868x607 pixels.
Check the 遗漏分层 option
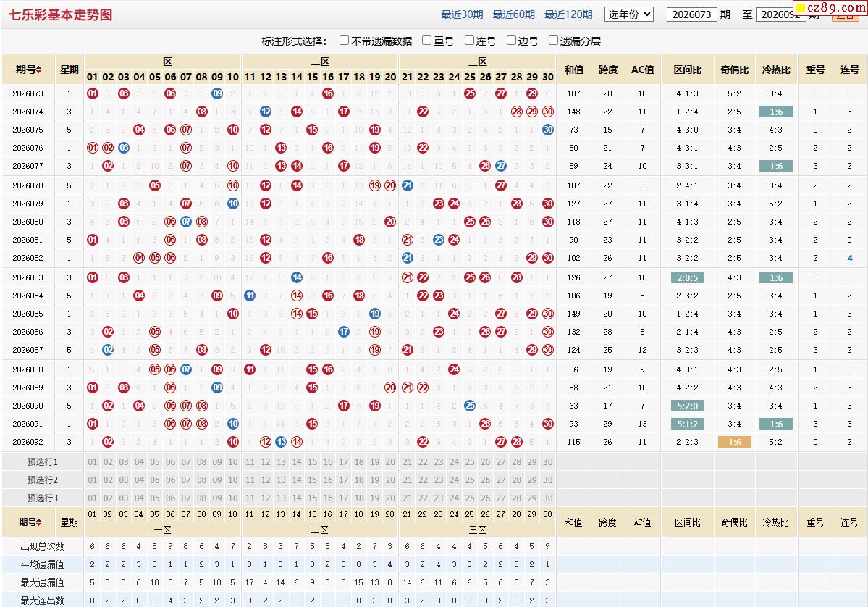tap(553, 41)
